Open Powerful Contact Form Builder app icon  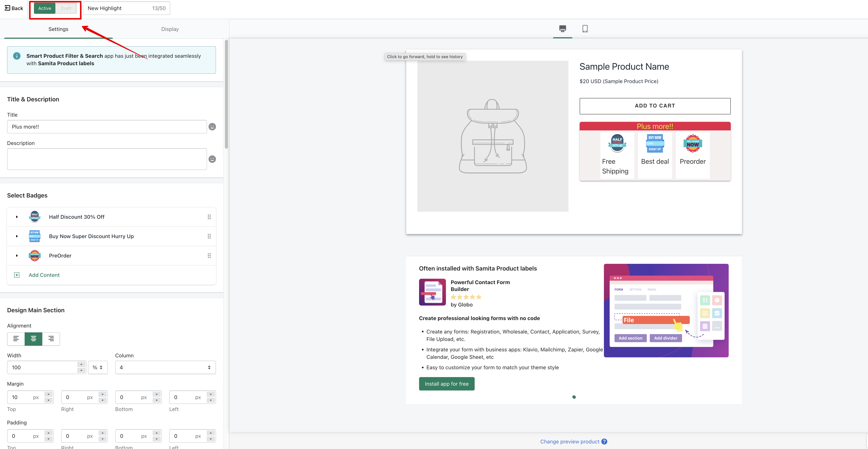(x=432, y=292)
